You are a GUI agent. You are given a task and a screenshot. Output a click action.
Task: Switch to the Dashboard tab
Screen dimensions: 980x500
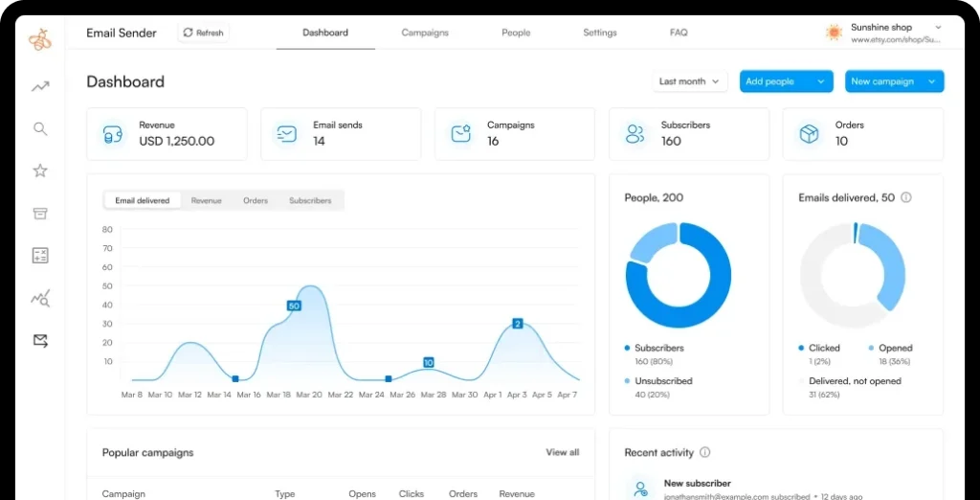(x=325, y=33)
